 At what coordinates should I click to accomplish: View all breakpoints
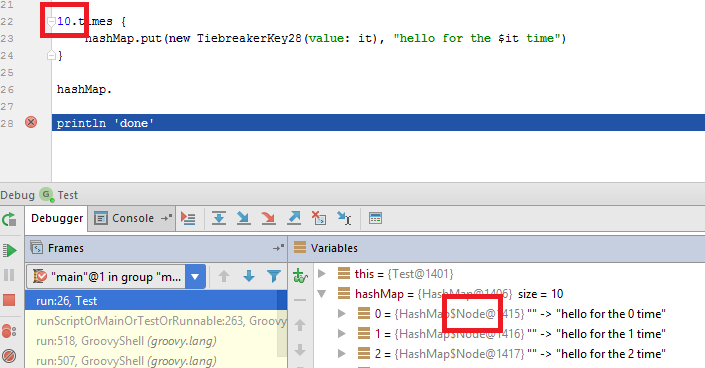(9, 332)
